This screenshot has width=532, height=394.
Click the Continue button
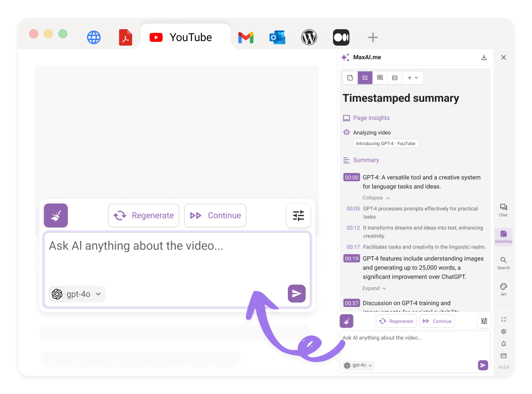pos(215,215)
